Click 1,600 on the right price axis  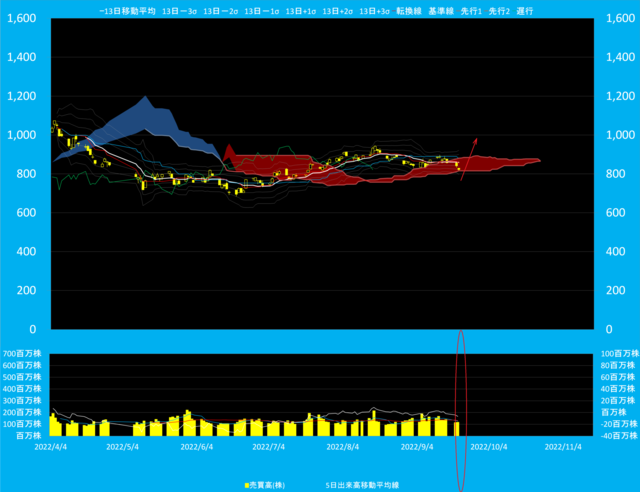[x=620, y=18]
